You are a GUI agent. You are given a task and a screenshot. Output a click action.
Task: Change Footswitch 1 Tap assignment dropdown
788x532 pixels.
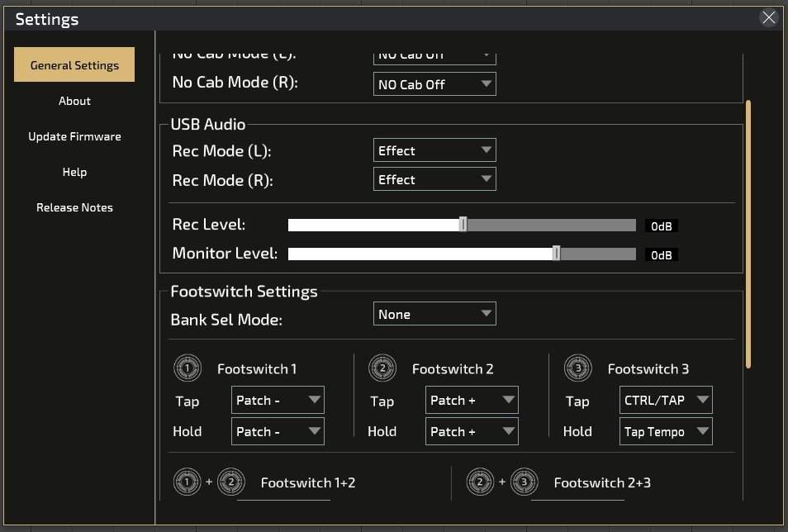[278, 401]
